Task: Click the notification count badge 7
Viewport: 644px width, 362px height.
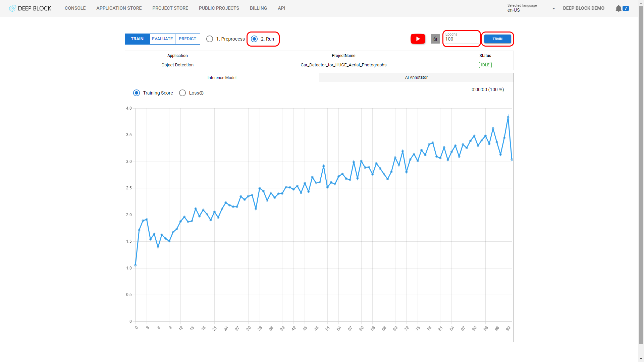Action: coord(626,8)
